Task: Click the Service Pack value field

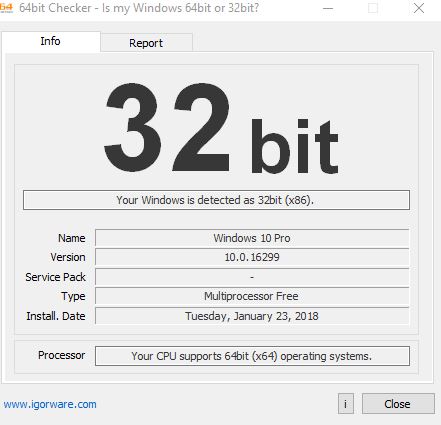Action: pos(252,277)
